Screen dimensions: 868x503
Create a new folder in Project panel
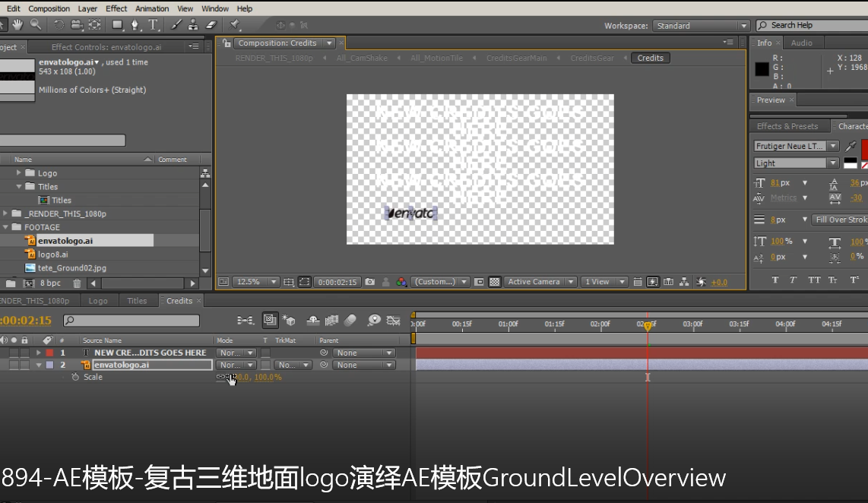pos(11,283)
